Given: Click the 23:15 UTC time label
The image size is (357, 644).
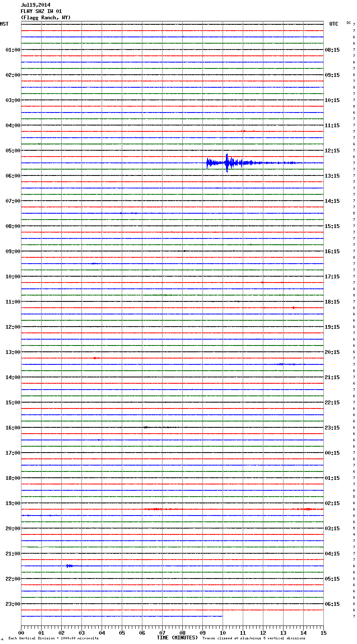Looking at the screenshot, I should point(332,428).
